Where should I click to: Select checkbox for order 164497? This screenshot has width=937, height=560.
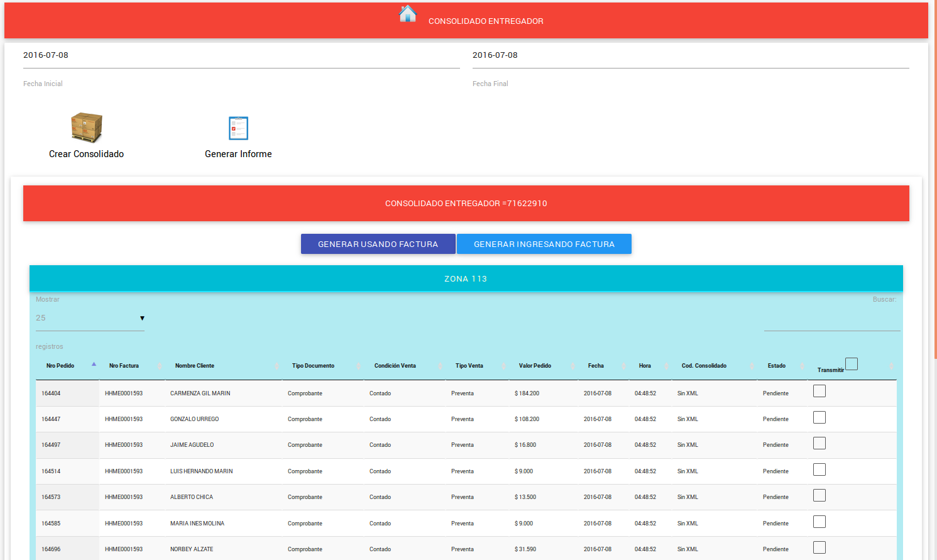(819, 443)
